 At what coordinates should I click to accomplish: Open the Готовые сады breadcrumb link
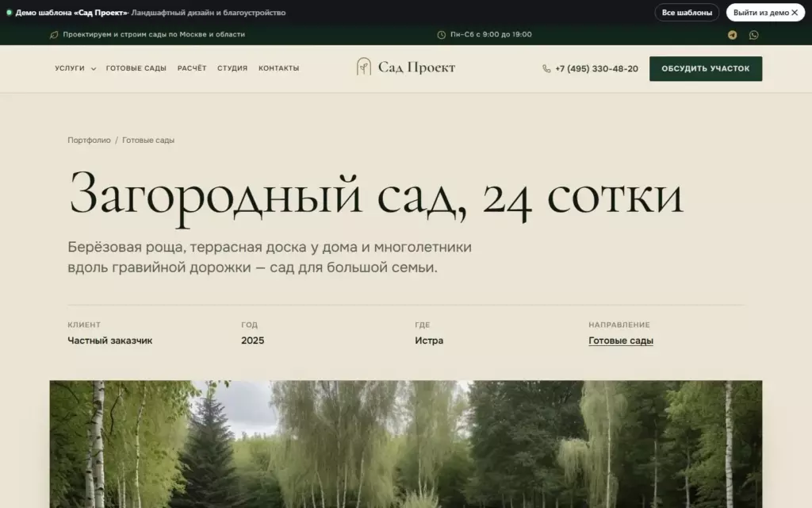pyautogui.click(x=148, y=140)
